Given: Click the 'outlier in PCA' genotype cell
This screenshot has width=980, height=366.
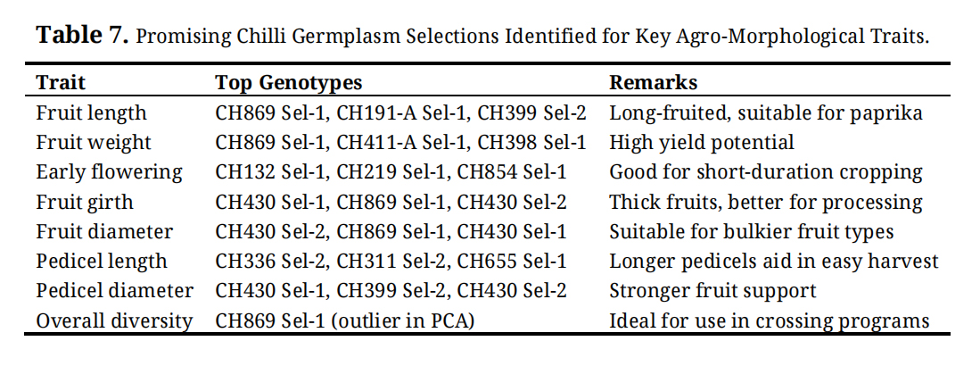Looking at the screenshot, I should (344, 320).
